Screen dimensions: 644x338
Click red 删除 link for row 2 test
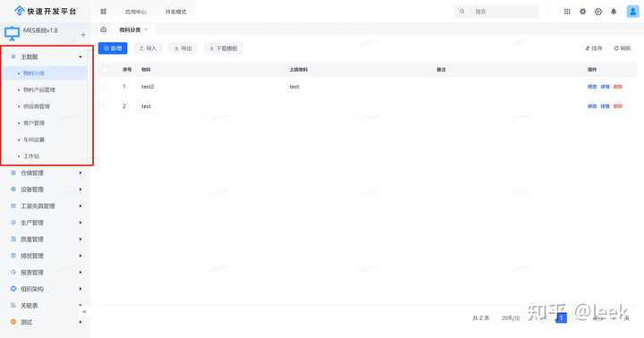pos(618,106)
